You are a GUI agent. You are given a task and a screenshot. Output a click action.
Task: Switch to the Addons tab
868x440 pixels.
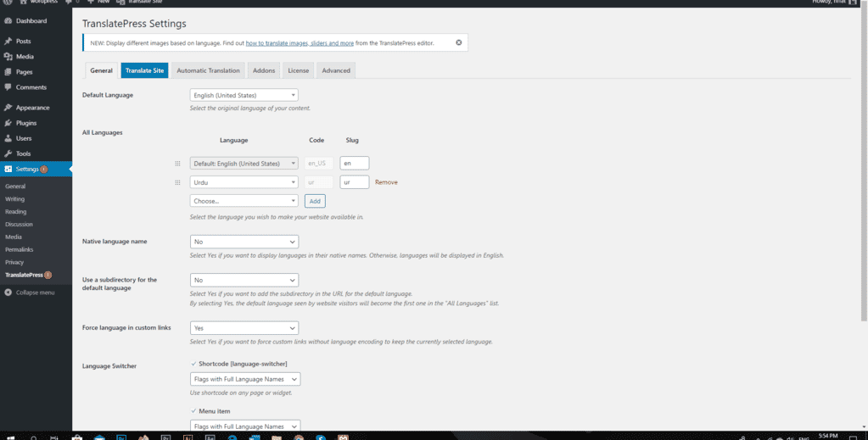[x=264, y=70]
